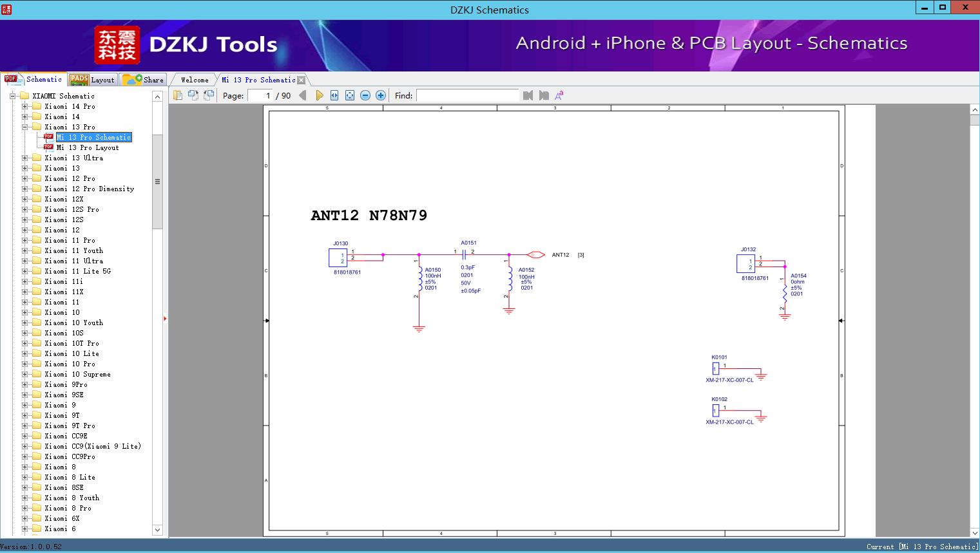
Task: Click the folder icon of Xiaomi 13 Ultra
Action: (37, 158)
